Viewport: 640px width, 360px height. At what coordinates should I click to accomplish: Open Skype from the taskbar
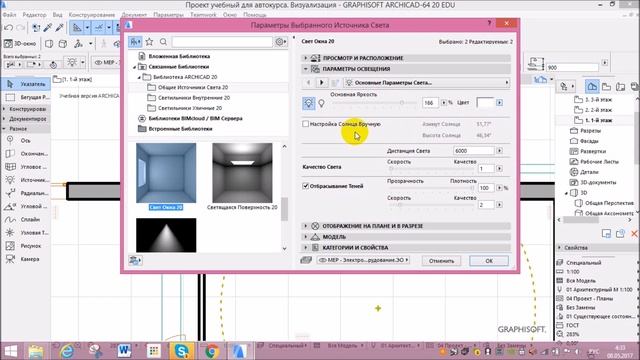[x=182, y=351]
